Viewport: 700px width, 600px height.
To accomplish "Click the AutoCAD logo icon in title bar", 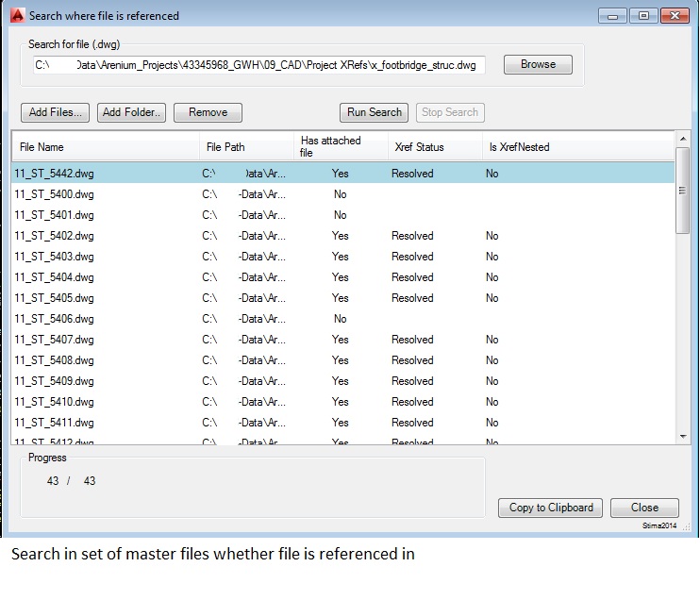I will [17, 15].
